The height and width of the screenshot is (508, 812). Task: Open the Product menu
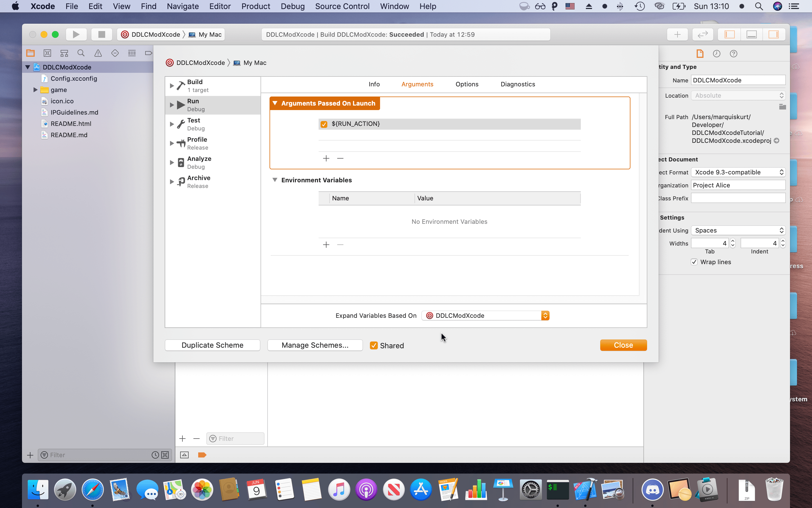tap(256, 6)
